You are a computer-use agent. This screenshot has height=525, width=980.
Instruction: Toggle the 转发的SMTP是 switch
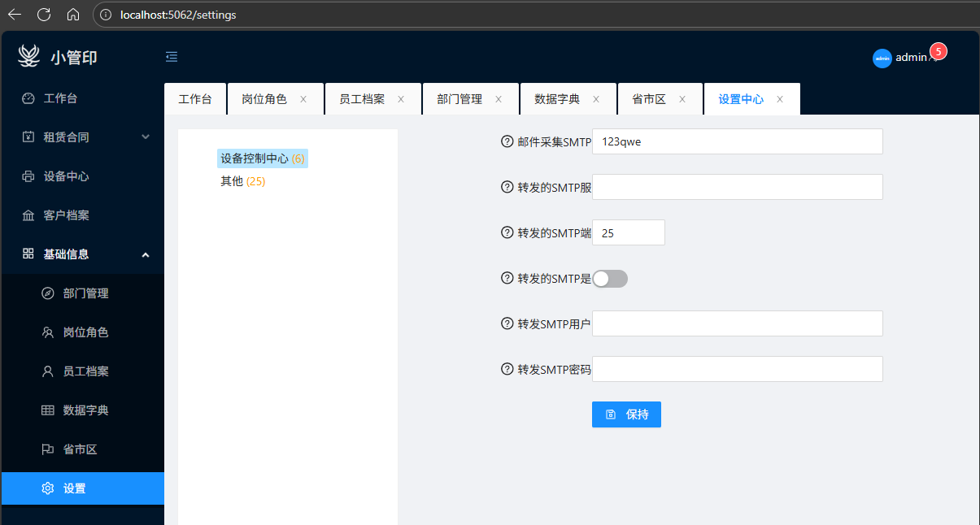610,279
